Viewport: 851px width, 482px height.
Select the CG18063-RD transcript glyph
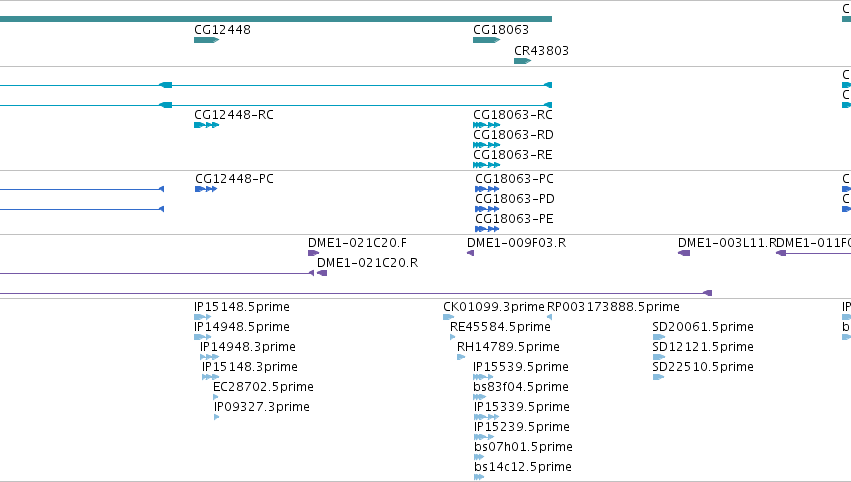tap(486, 145)
